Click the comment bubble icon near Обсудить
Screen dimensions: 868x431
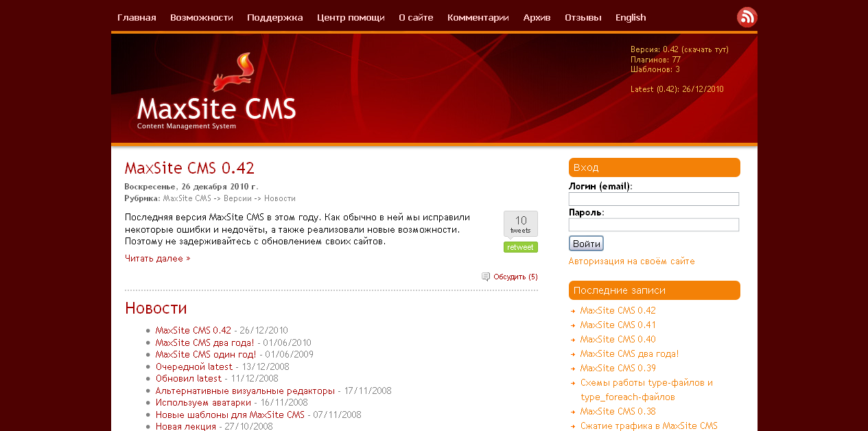[486, 277]
